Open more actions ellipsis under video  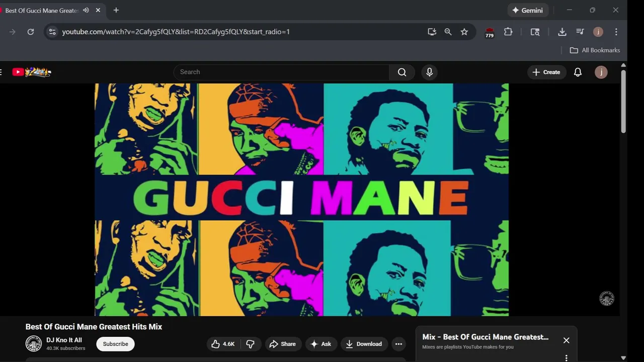point(398,344)
